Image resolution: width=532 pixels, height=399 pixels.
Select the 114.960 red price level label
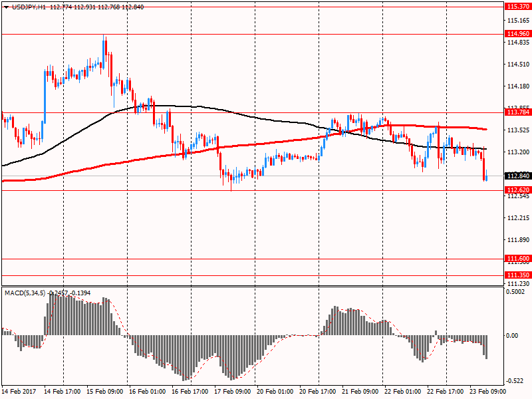pos(517,33)
